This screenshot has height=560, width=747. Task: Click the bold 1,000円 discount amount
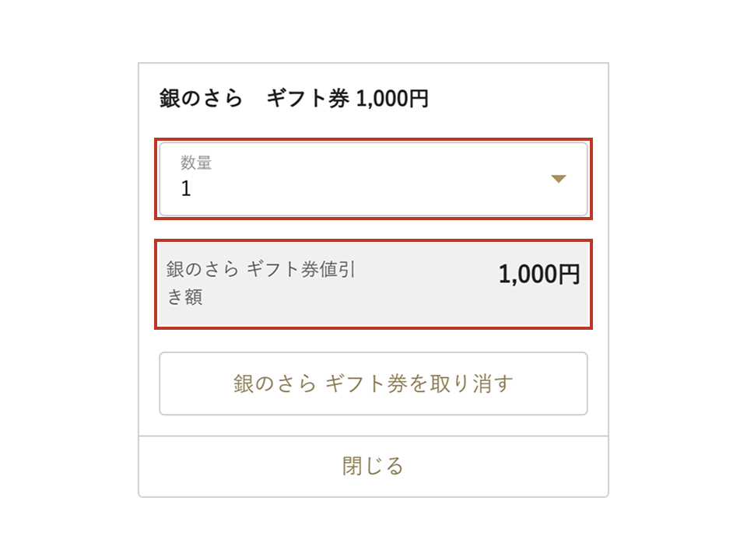point(538,275)
